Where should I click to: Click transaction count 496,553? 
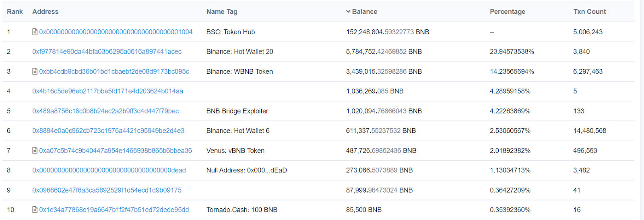[585, 150]
